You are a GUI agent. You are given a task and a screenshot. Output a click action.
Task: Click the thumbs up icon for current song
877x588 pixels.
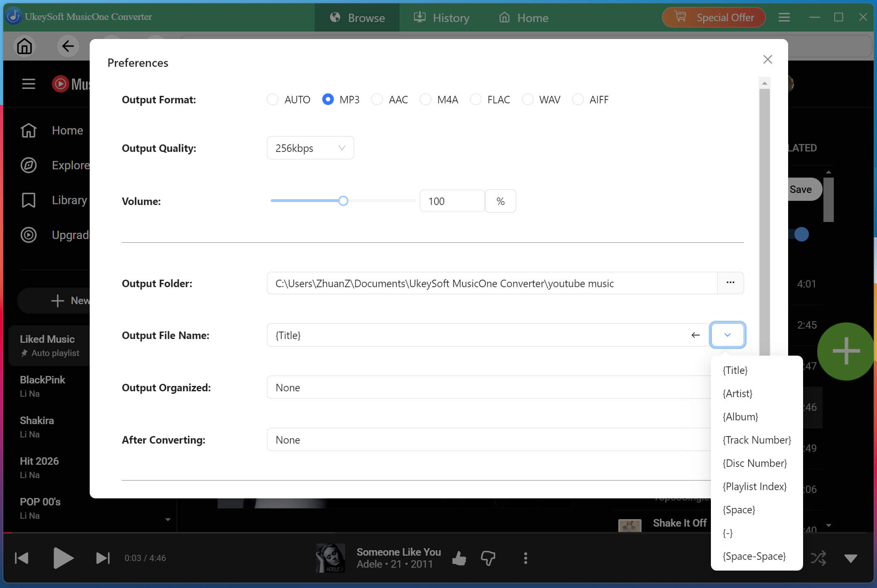tap(459, 558)
